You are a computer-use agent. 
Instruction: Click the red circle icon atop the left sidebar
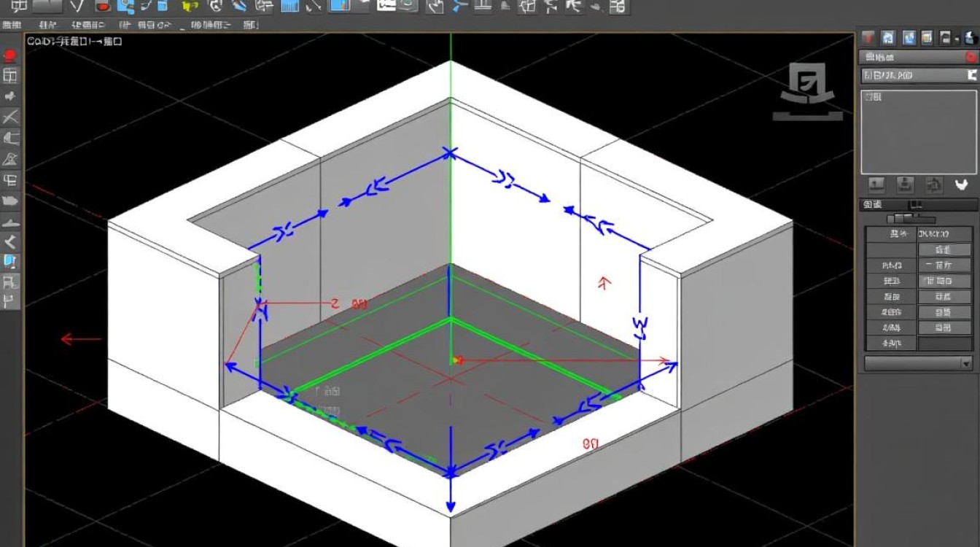coord(10,55)
